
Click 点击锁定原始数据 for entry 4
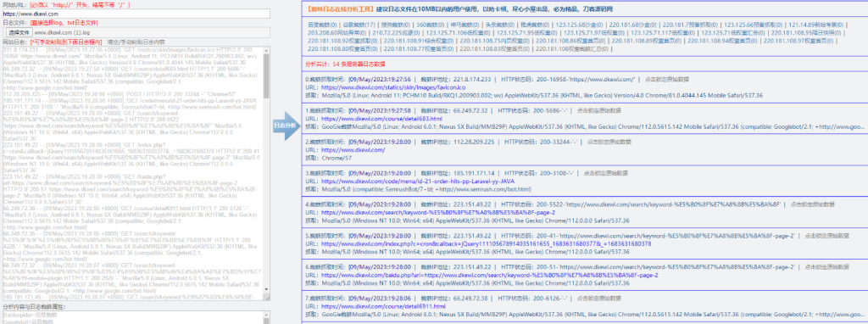[x=812, y=204]
